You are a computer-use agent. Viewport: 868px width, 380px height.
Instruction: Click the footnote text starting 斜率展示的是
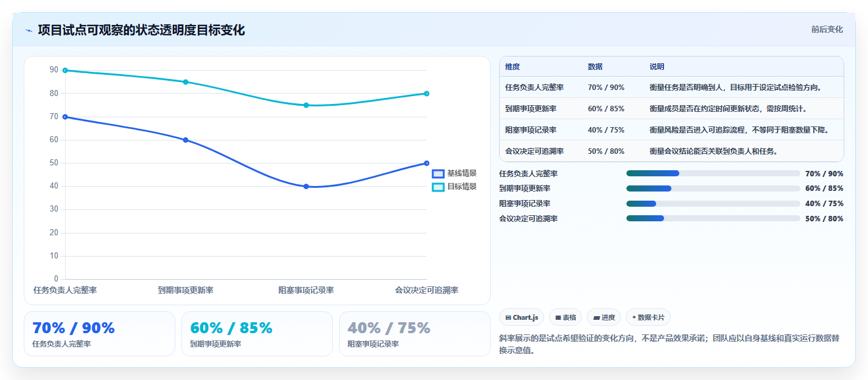point(670,344)
